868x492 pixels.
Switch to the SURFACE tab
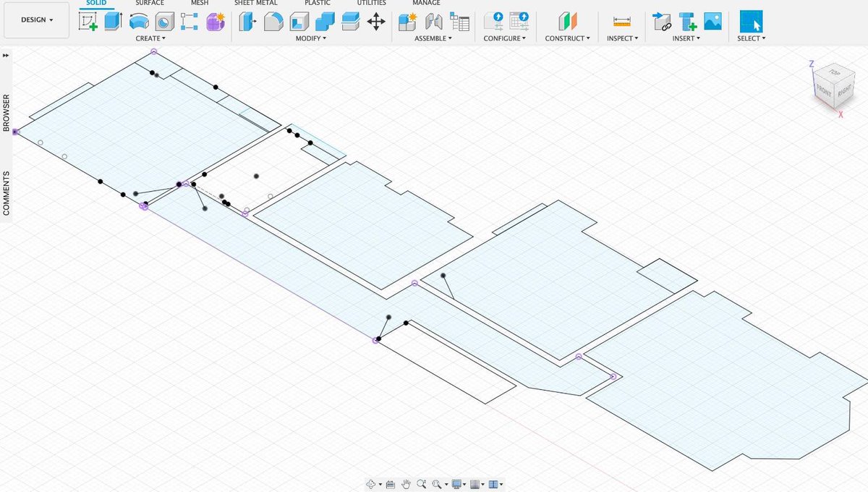pos(150,4)
